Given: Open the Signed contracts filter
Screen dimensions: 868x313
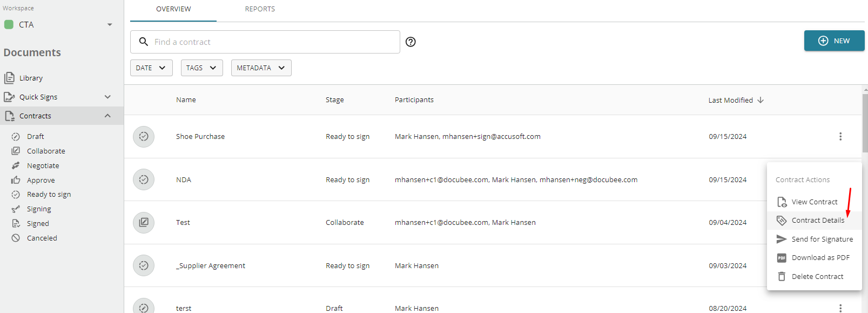Looking at the screenshot, I should [x=38, y=224].
